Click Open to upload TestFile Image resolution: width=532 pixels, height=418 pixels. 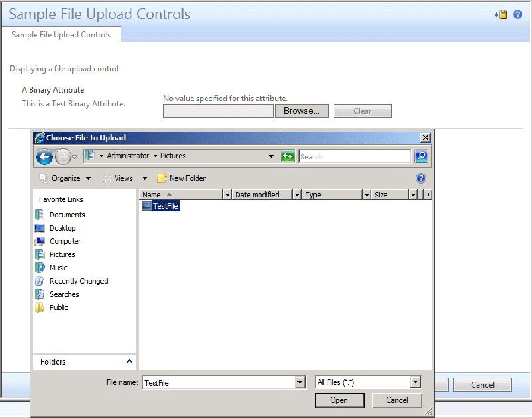pyautogui.click(x=339, y=400)
